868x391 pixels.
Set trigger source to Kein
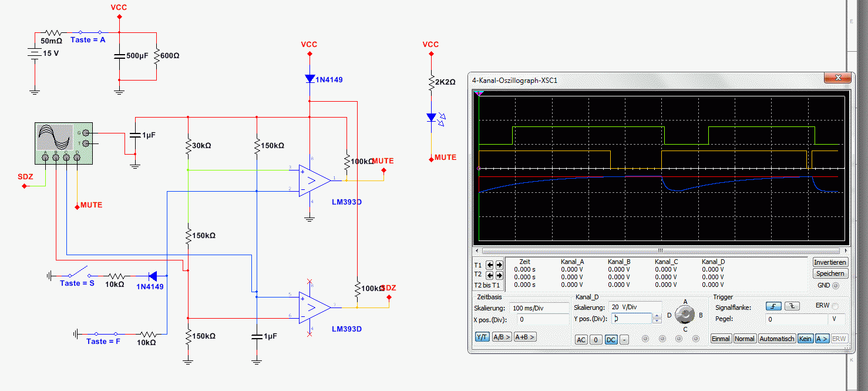click(805, 339)
